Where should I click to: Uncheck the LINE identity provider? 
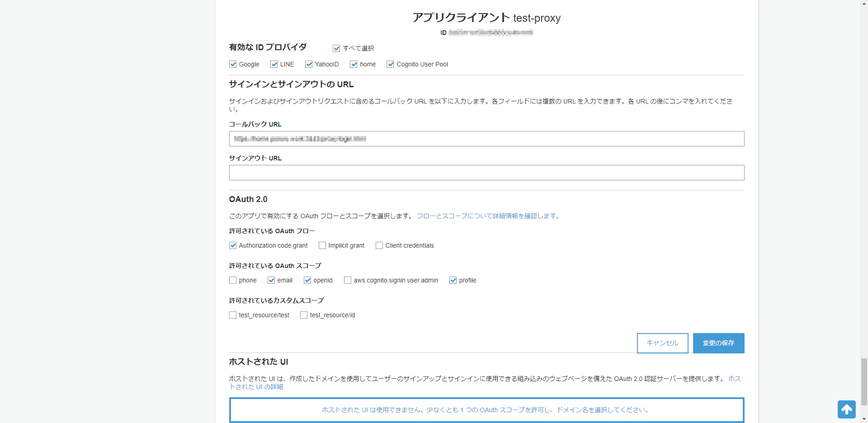coord(274,64)
